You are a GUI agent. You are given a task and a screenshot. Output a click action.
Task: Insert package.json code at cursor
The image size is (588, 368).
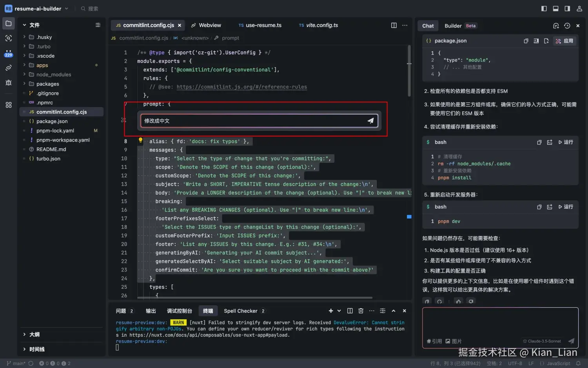536,41
